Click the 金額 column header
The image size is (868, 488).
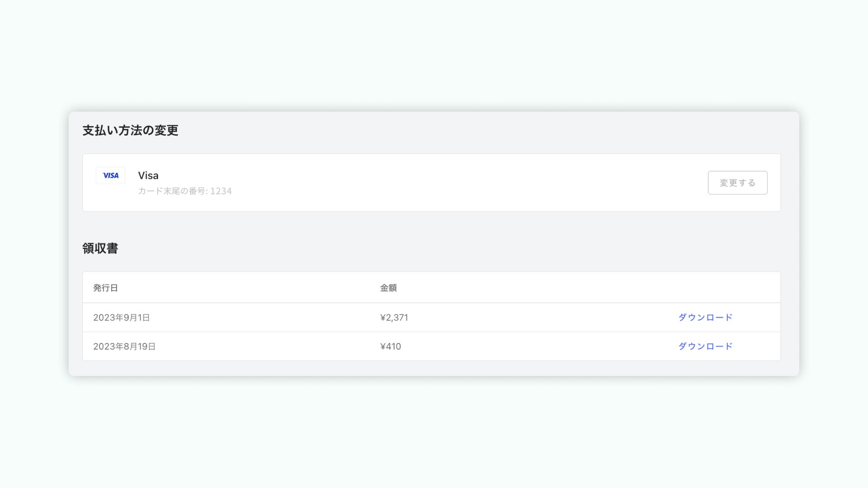pos(388,288)
